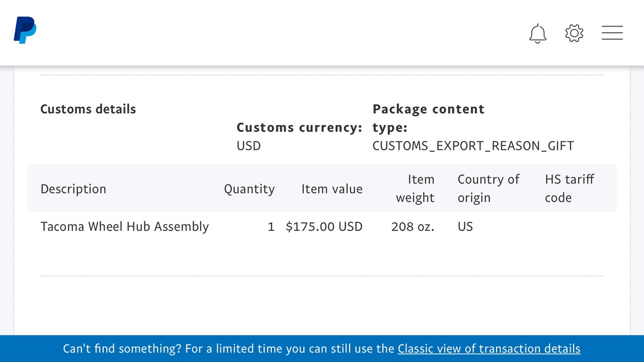
Task: Open the notifications bell
Action: click(x=538, y=33)
